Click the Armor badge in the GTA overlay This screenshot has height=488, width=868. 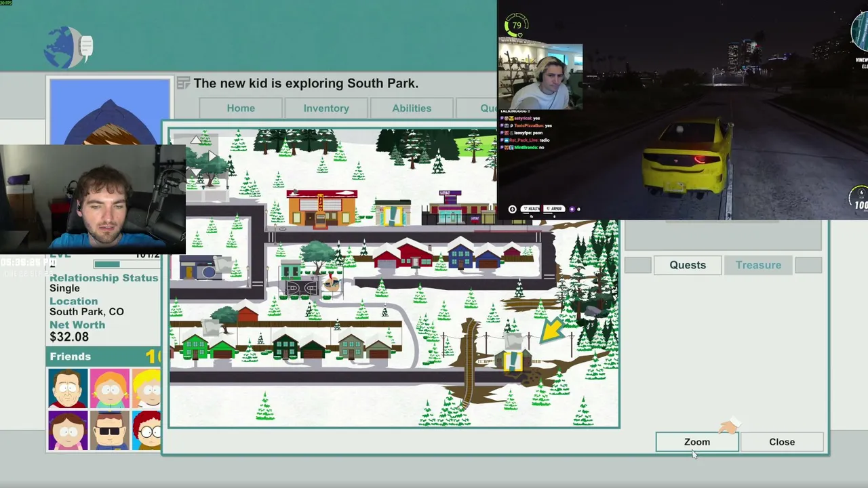click(554, 209)
